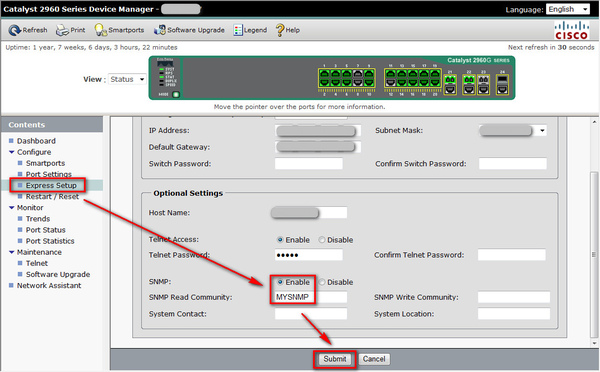
Task: Open the View Status dropdown
Action: click(x=127, y=79)
